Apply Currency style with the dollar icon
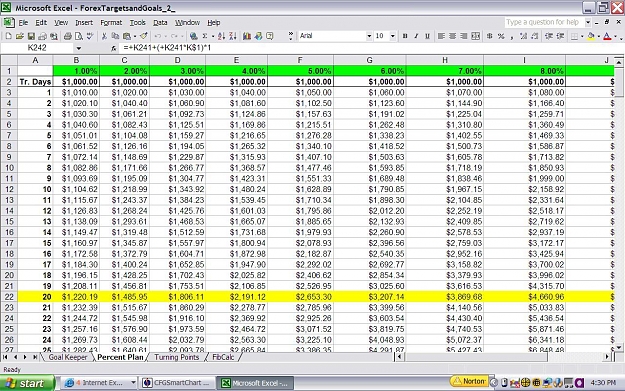 (489, 36)
